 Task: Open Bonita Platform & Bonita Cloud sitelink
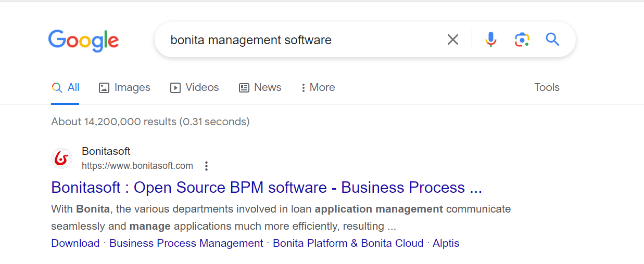tap(348, 243)
